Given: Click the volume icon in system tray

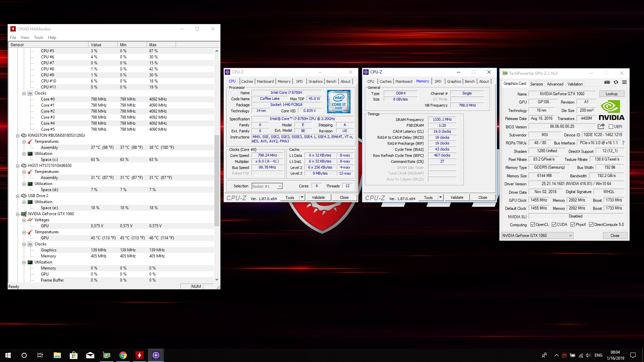Looking at the screenshot, I should click(x=588, y=355).
